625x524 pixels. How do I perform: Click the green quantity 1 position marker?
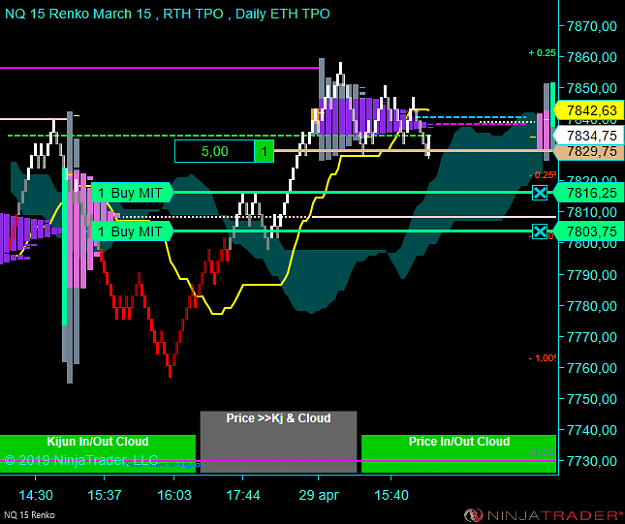[x=264, y=151]
